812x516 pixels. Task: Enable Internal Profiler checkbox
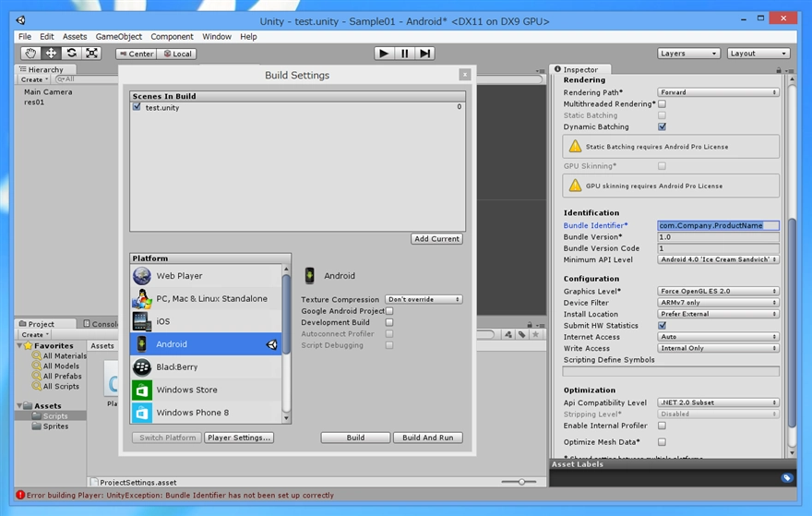pos(662,426)
